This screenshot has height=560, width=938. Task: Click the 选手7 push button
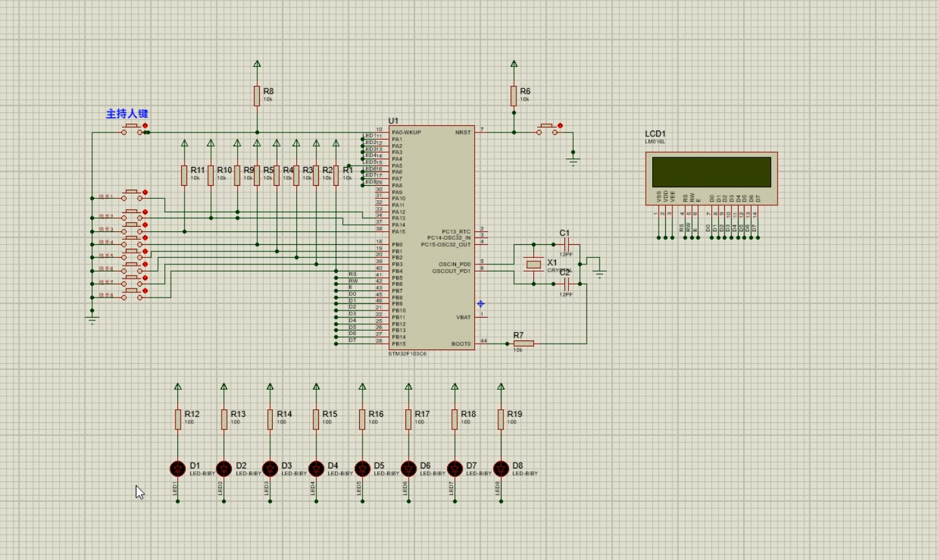coord(133,281)
